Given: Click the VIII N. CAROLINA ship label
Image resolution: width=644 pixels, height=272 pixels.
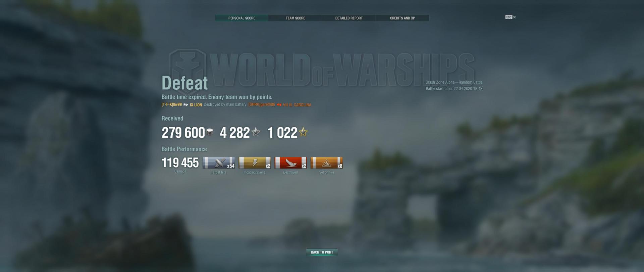Looking at the screenshot, I should point(297,105).
